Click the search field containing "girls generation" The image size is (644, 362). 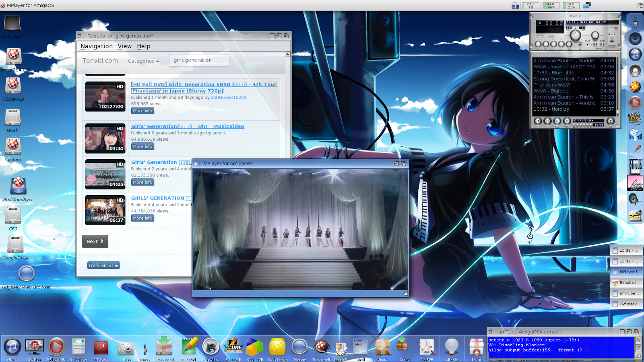(199, 60)
